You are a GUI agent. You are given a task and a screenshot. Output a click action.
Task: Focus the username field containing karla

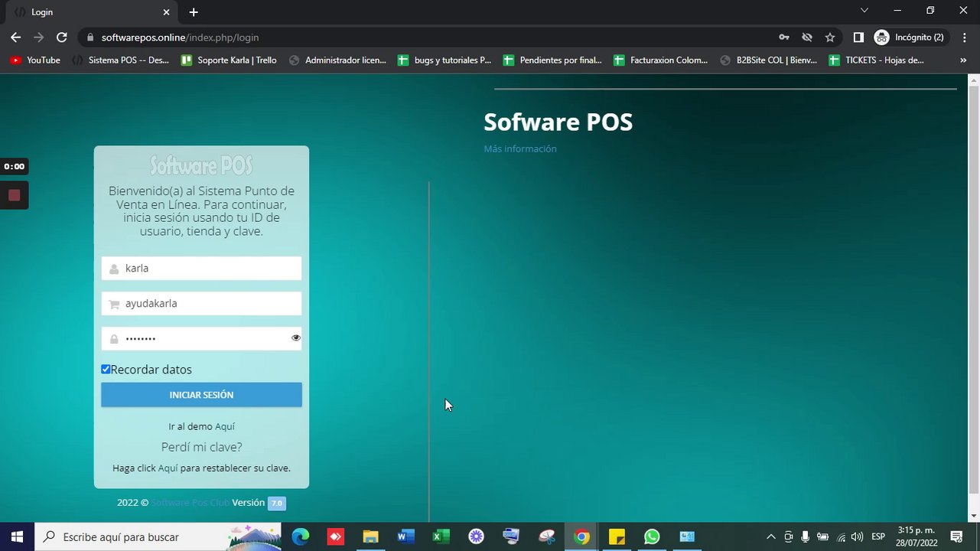pos(201,268)
